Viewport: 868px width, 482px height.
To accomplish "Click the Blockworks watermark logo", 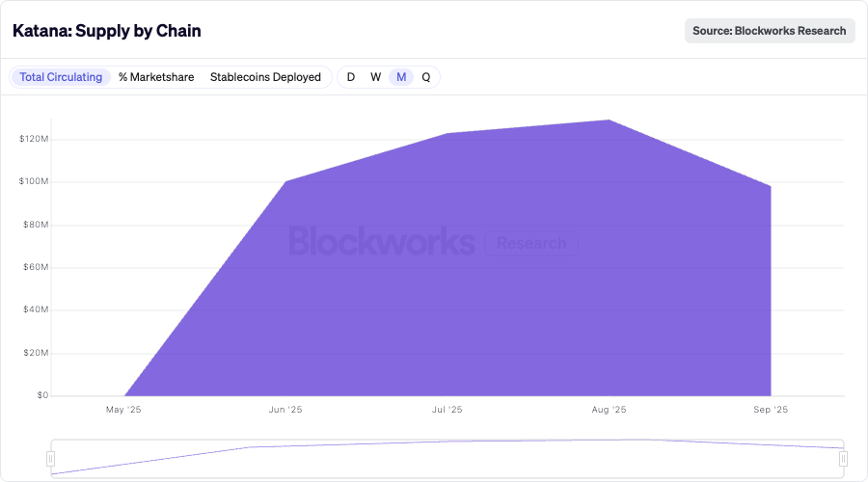I will coord(382,242).
